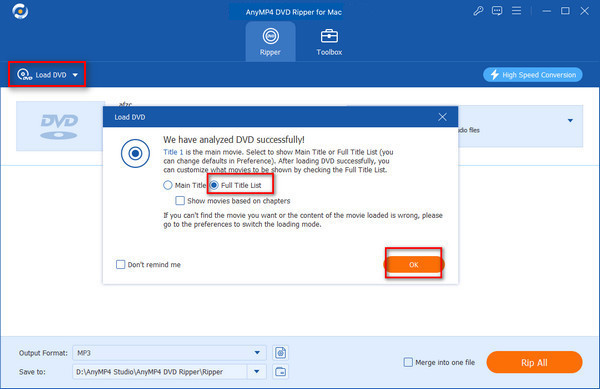The width and height of the screenshot is (600, 389).
Task: Open the hamburger menu icon
Action: [x=516, y=11]
